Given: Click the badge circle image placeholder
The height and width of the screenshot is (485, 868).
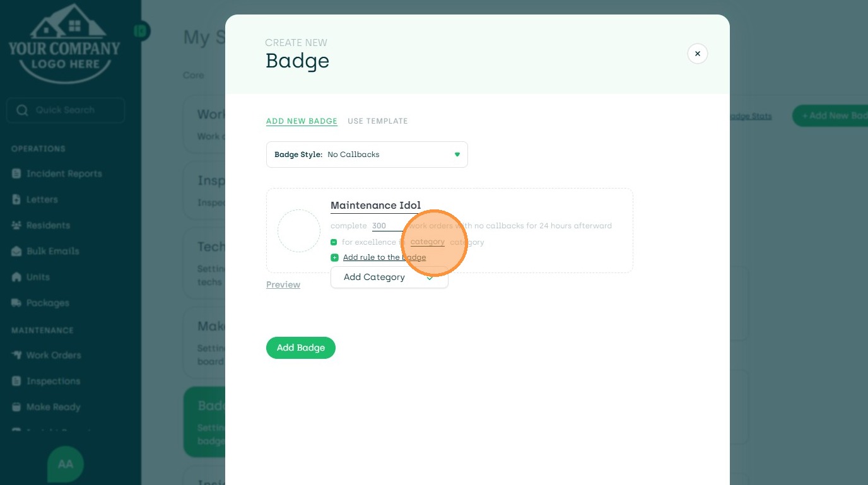Looking at the screenshot, I should coord(299,231).
